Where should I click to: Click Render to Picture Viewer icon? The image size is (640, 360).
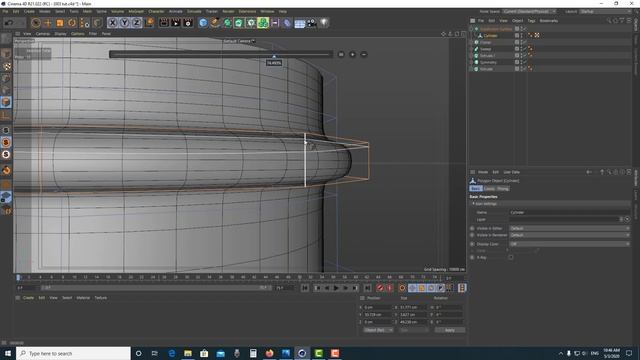pyautogui.click(x=176, y=23)
